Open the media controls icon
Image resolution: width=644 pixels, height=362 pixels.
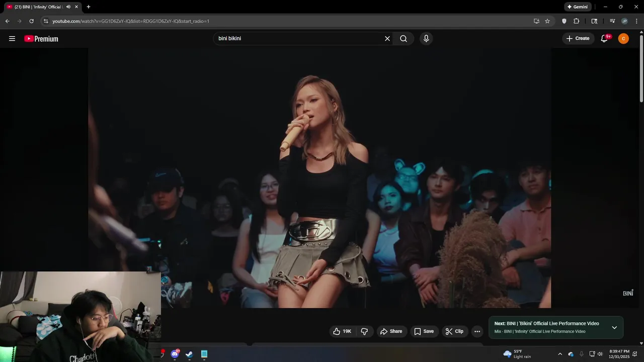(x=612, y=21)
